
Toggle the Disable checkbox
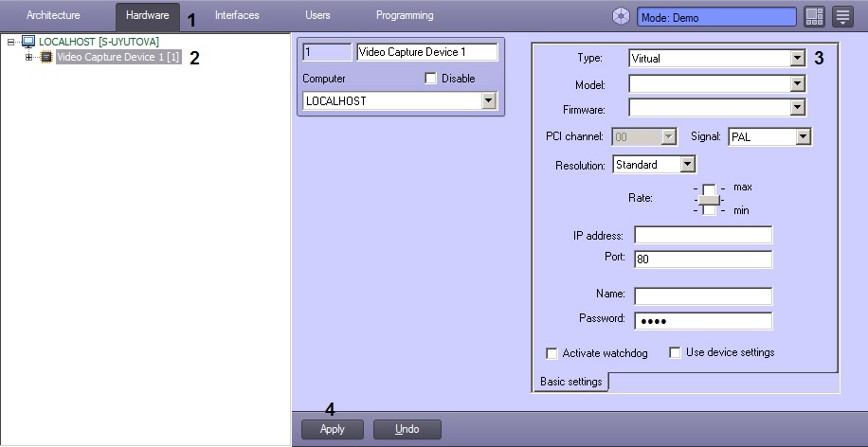pos(430,79)
